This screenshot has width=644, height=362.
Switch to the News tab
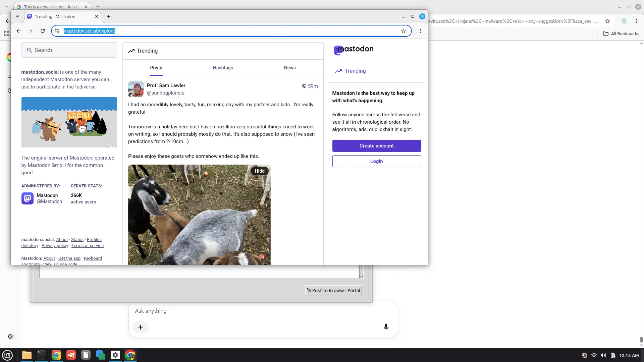290,68
